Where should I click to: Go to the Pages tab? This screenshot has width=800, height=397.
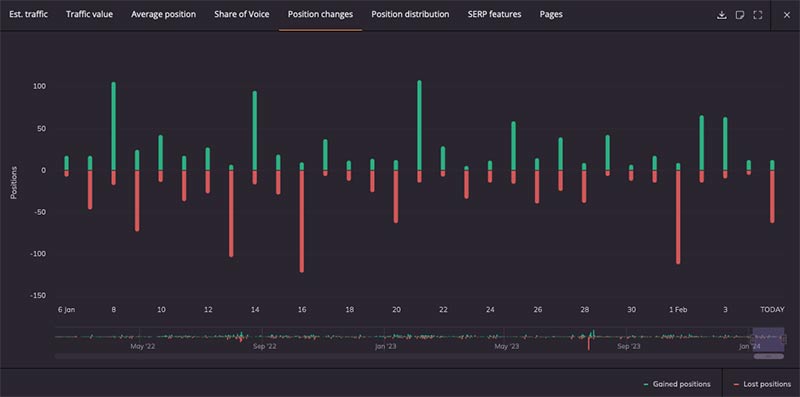551,14
